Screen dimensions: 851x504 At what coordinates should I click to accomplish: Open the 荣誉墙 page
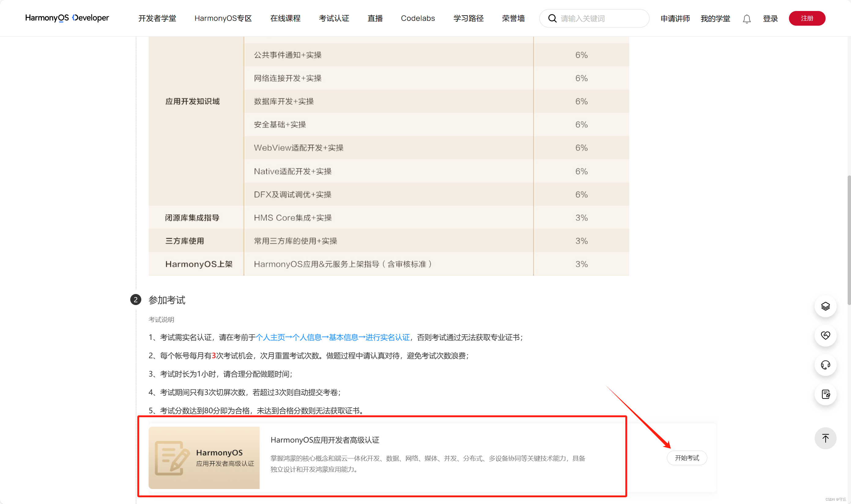(513, 18)
